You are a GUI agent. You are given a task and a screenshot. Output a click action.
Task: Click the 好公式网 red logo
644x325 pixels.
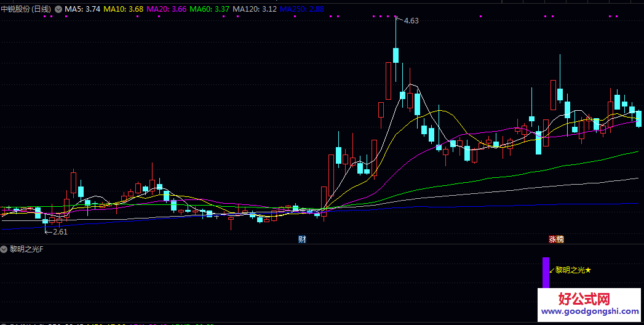click(x=584, y=300)
